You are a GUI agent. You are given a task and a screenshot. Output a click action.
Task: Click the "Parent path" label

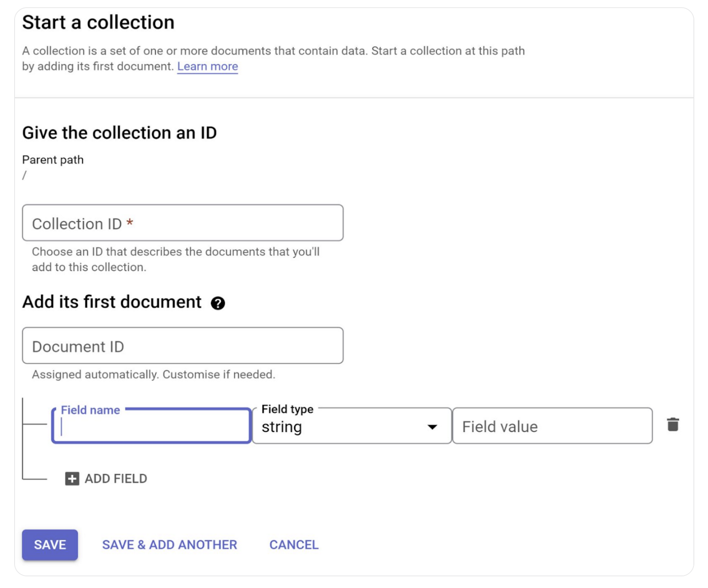point(53,160)
